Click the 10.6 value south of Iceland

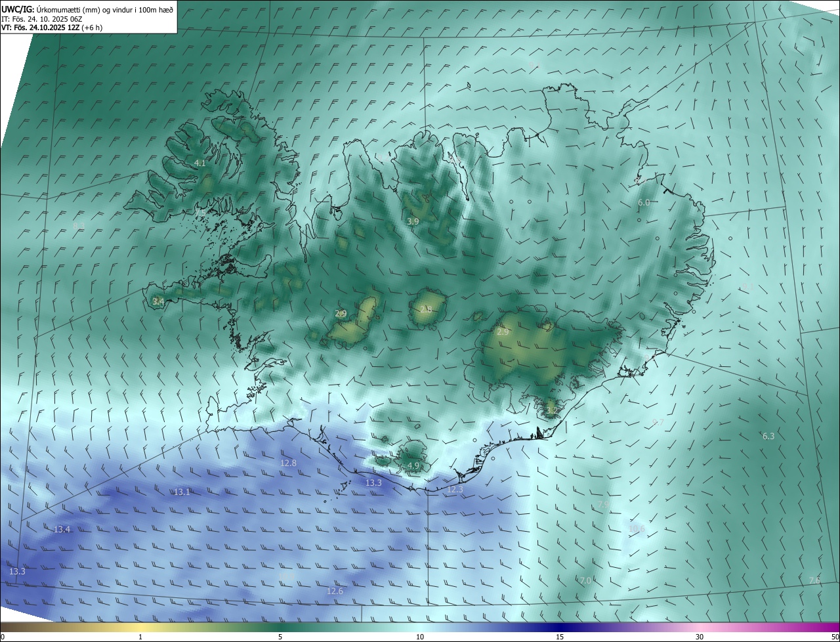pos(637,528)
